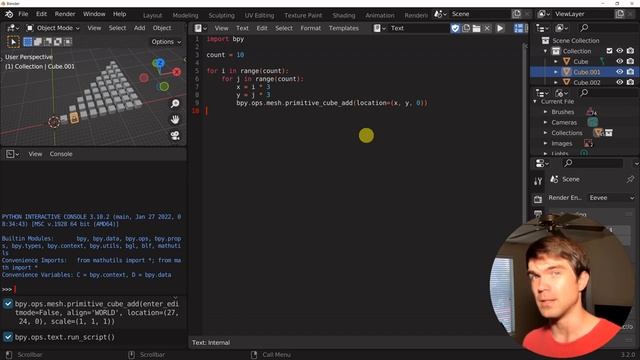Open the Render menu
The image size is (640, 360).
point(64,14)
